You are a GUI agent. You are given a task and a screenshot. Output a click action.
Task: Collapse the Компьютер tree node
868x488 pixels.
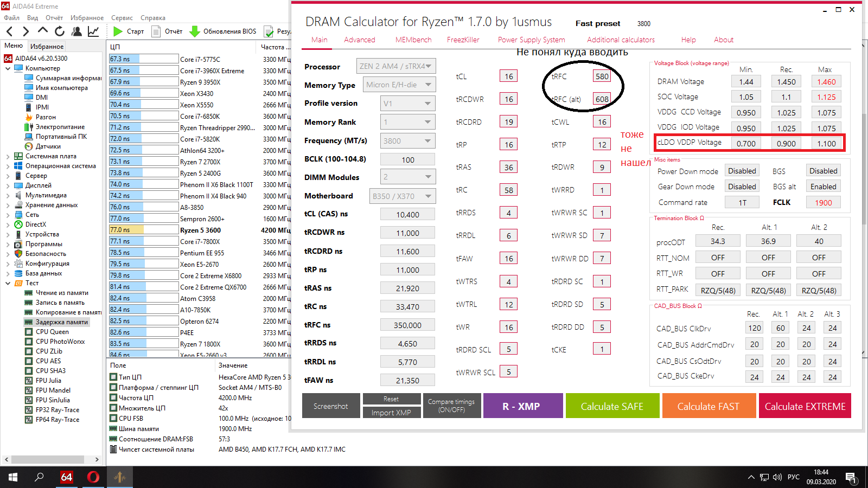click(x=8, y=68)
